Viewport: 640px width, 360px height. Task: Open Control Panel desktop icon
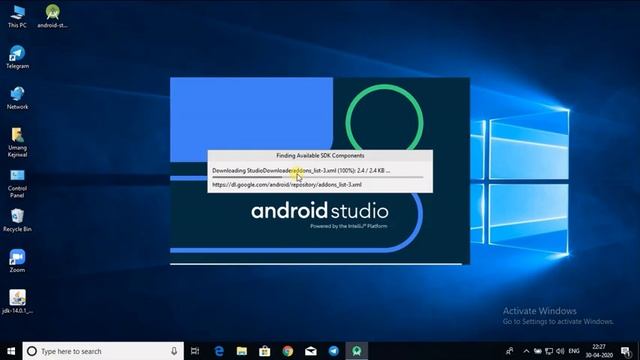[17, 183]
